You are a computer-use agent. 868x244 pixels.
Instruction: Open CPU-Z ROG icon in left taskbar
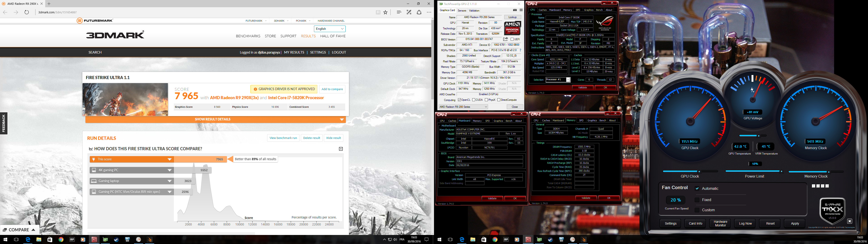[x=94, y=240]
